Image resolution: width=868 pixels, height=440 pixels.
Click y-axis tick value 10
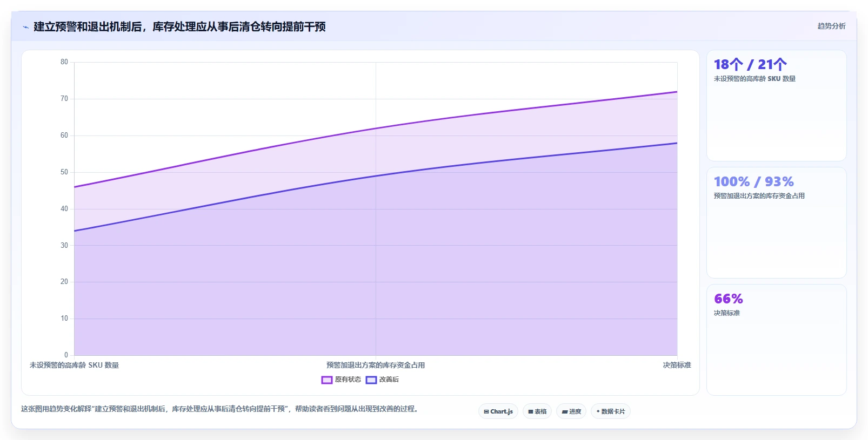(x=64, y=319)
